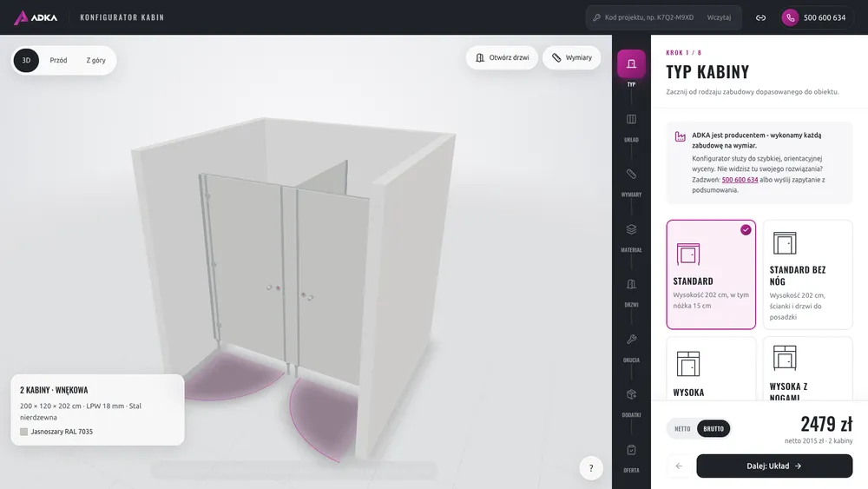The height and width of the screenshot is (489, 868).
Task: Switch to Przód front view
Action: click(58, 60)
